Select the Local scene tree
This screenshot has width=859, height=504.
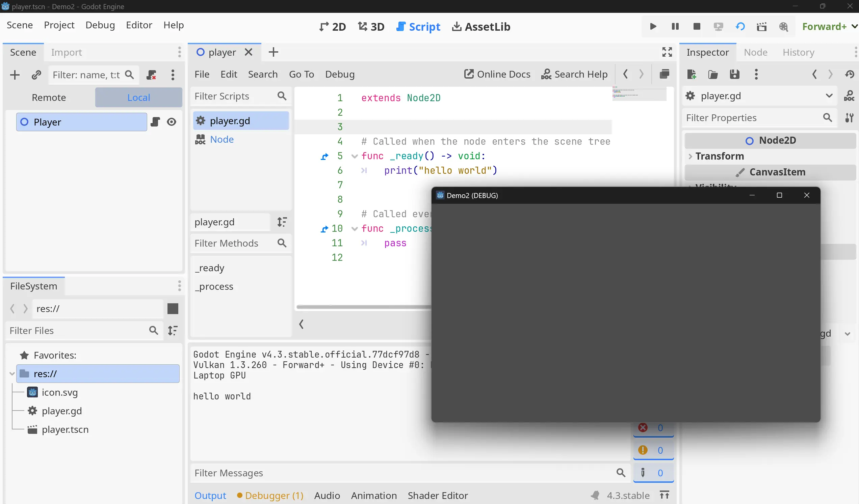pos(138,97)
